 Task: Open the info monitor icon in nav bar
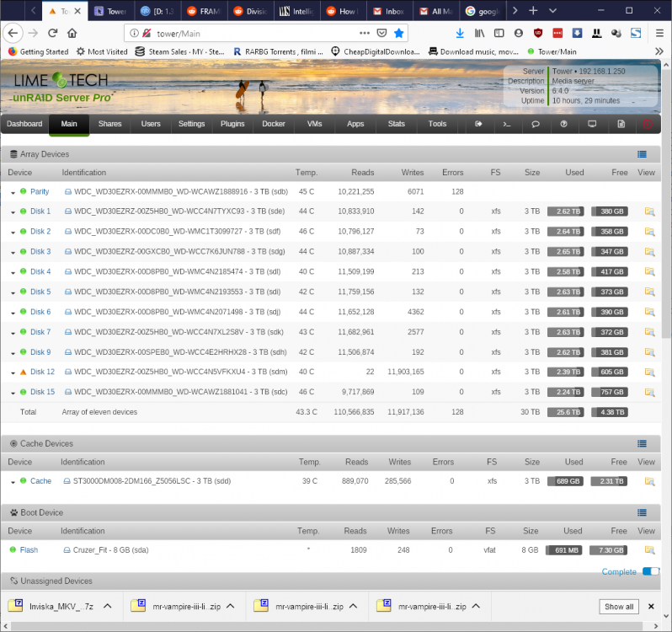[x=592, y=124]
